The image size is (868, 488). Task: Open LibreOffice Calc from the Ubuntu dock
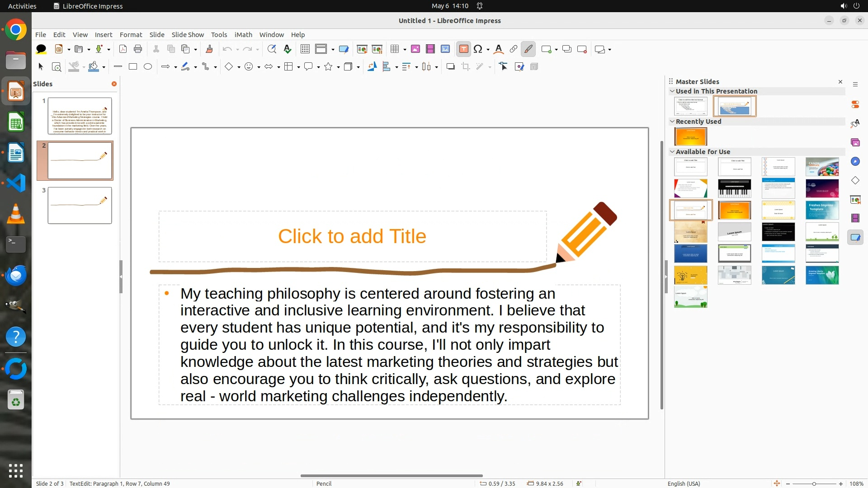(x=16, y=122)
